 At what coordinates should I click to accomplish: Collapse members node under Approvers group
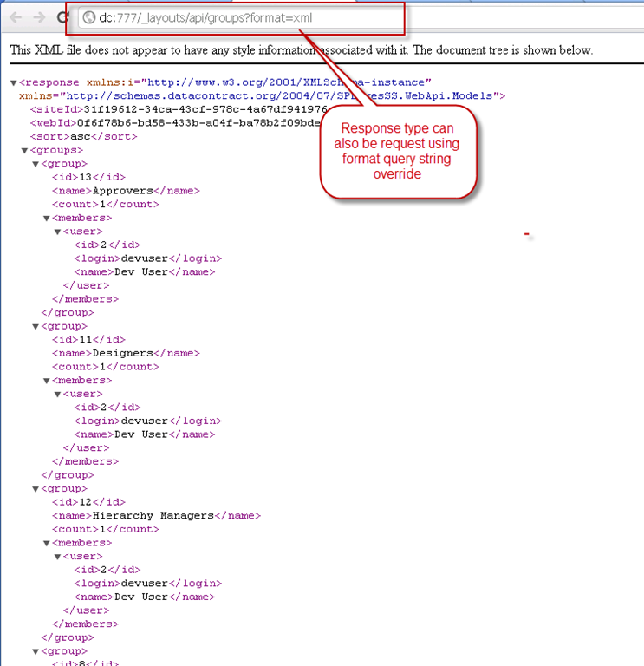[x=47, y=219]
